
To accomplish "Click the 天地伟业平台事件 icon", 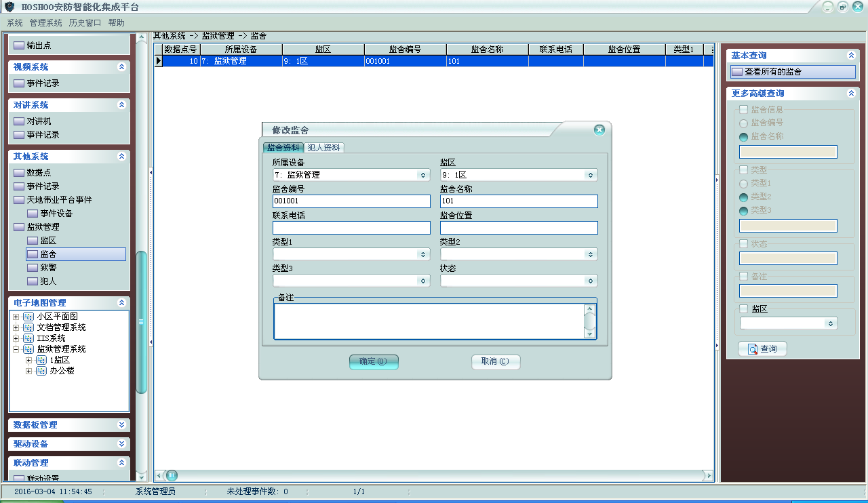I will click(19, 200).
